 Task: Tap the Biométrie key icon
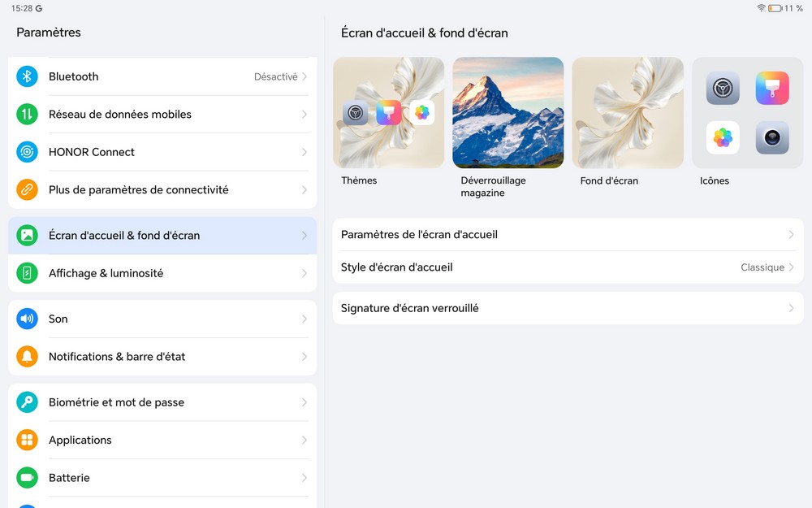click(27, 402)
